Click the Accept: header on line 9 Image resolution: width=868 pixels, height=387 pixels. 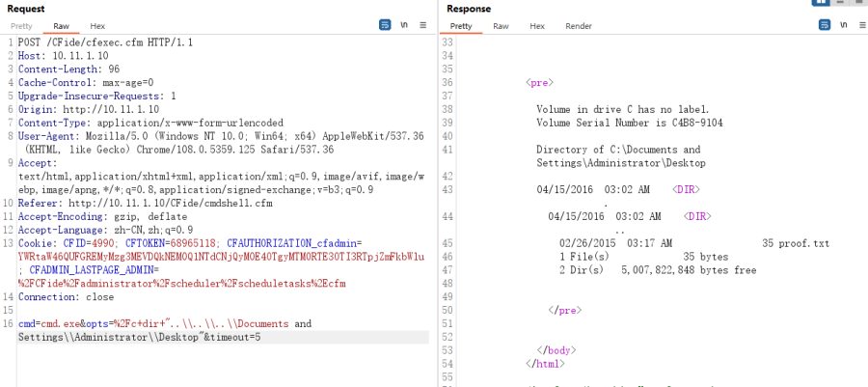pos(38,163)
